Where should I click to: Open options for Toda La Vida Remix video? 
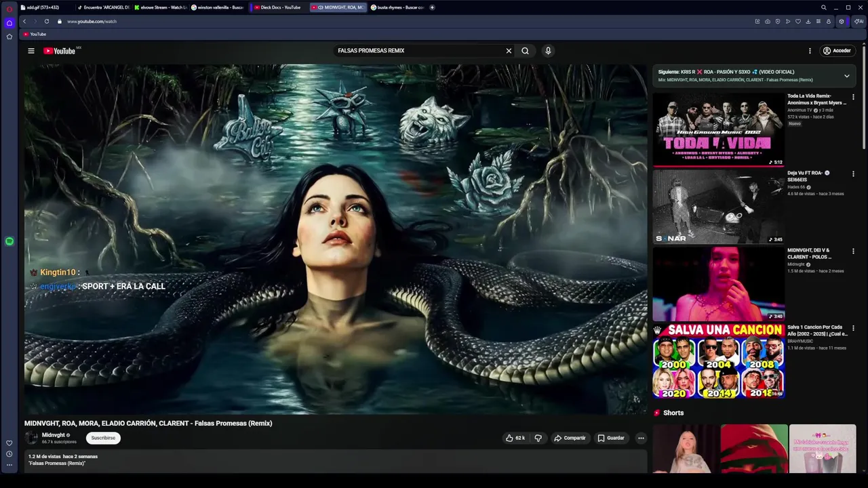[853, 97]
